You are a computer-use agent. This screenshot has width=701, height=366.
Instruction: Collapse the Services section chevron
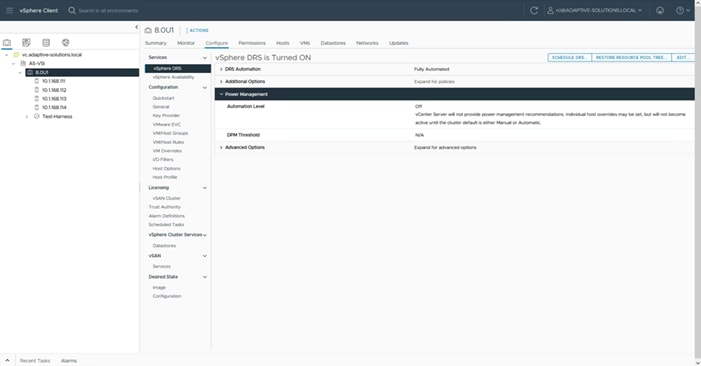[x=205, y=58]
